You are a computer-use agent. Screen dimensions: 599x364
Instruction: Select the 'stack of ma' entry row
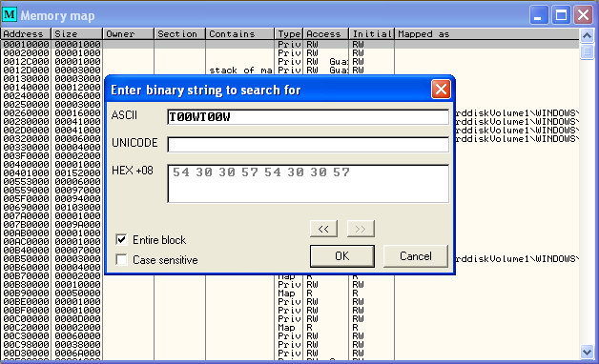(290, 70)
